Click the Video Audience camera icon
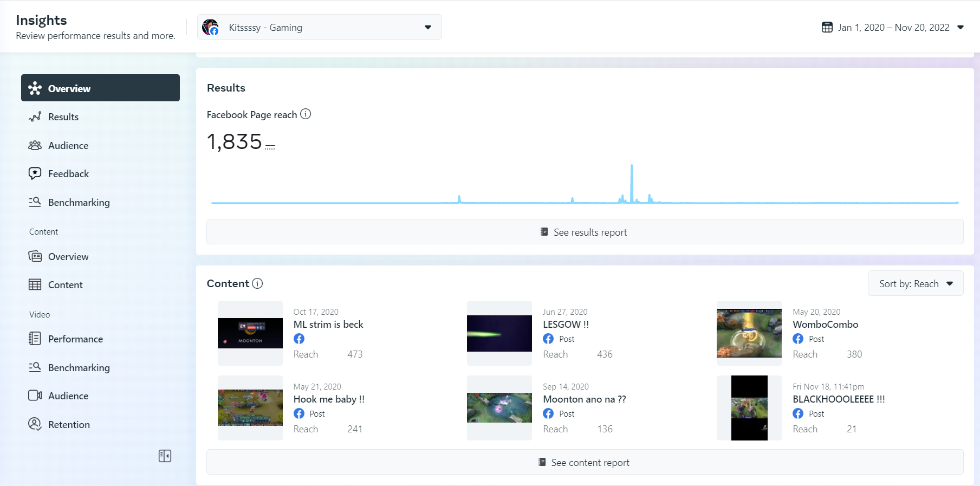The image size is (980, 486). pos(35,396)
